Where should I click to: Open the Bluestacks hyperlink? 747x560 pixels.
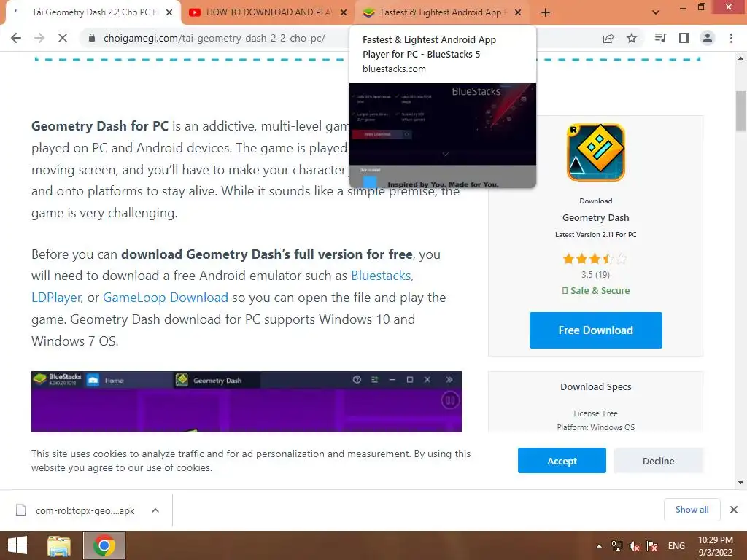(381, 276)
